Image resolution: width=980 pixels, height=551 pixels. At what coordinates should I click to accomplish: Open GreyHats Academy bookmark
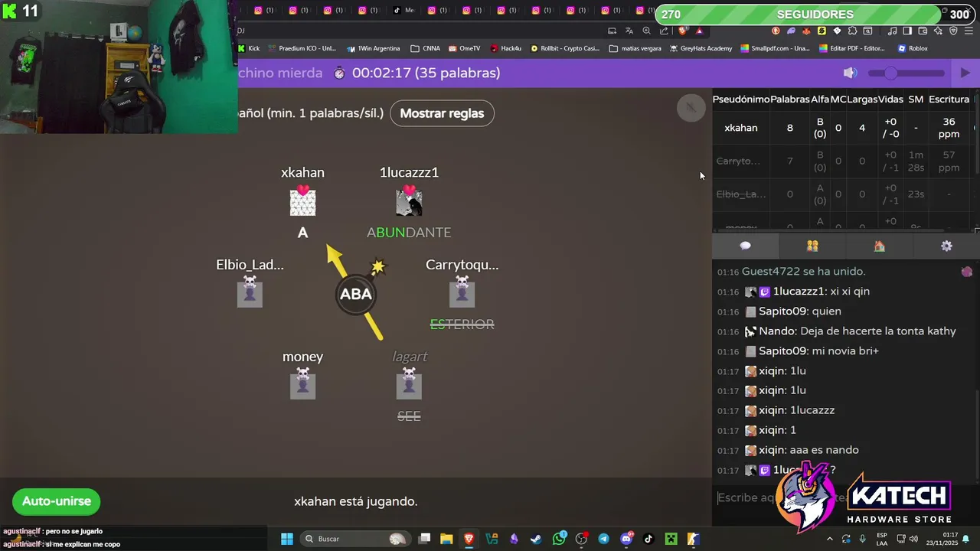pos(701,48)
